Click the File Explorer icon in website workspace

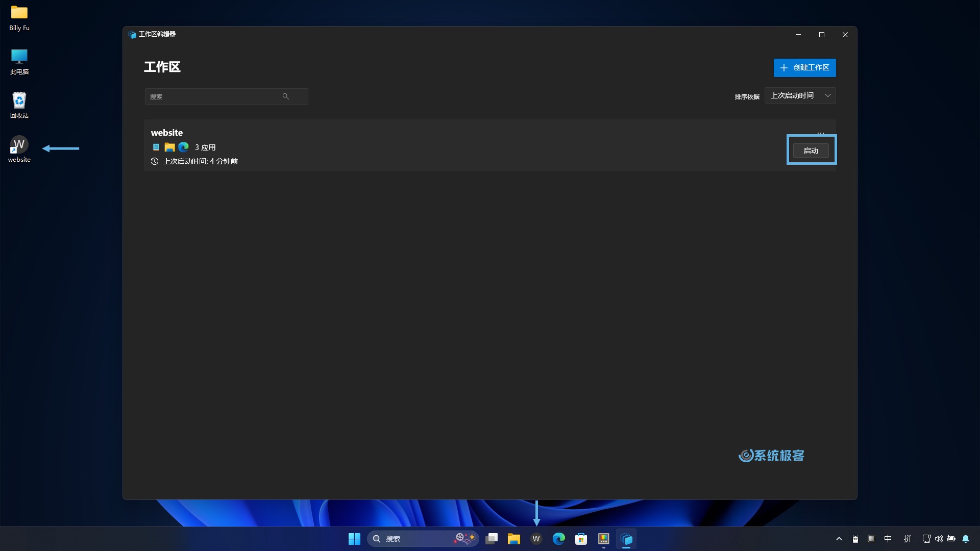point(170,147)
